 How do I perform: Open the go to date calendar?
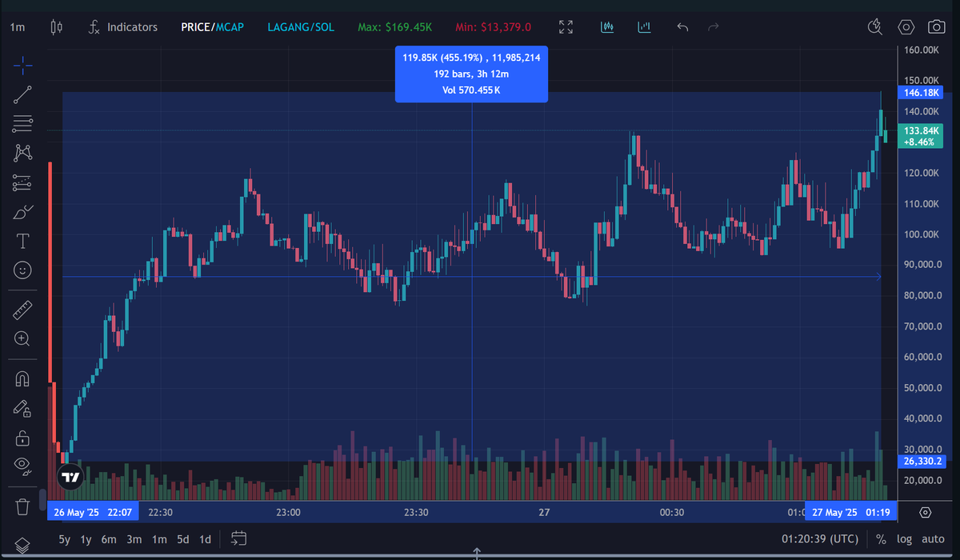click(x=238, y=538)
